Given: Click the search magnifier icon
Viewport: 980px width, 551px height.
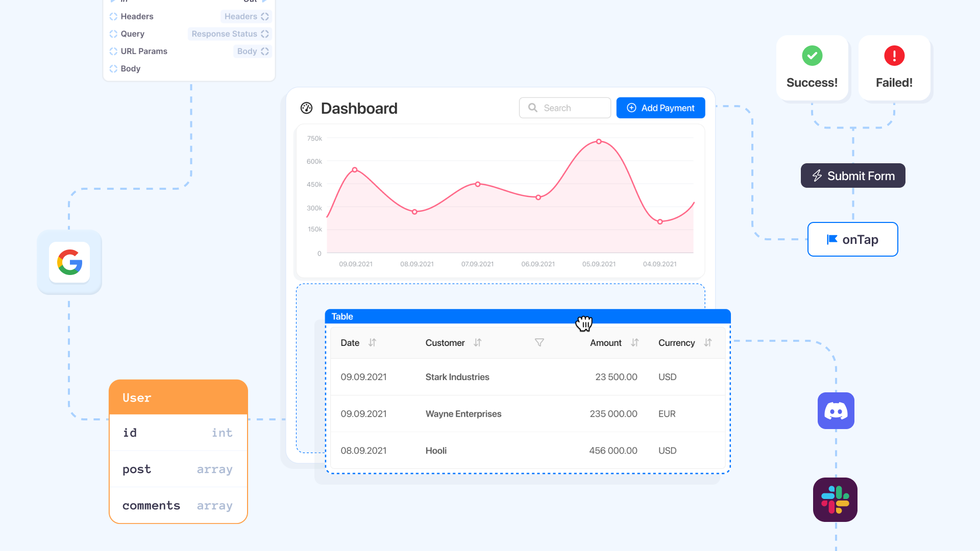Looking at the screenshot, I should (532, 108).
